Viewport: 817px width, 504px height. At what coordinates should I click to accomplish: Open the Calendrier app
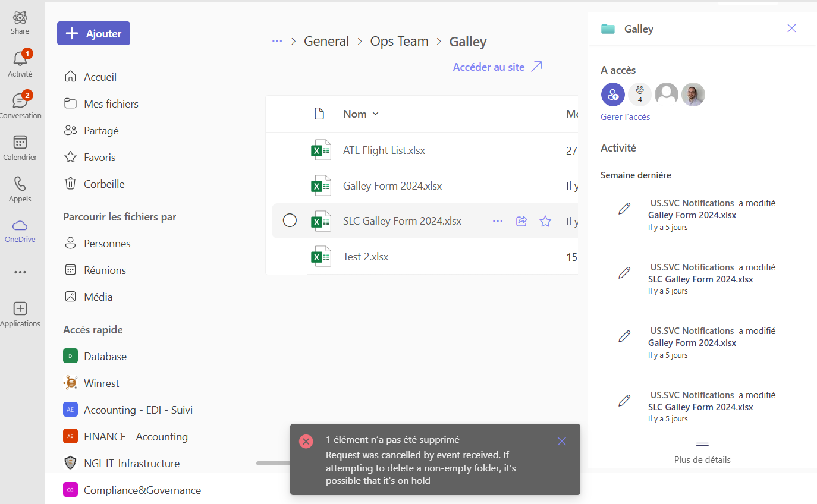20,143
